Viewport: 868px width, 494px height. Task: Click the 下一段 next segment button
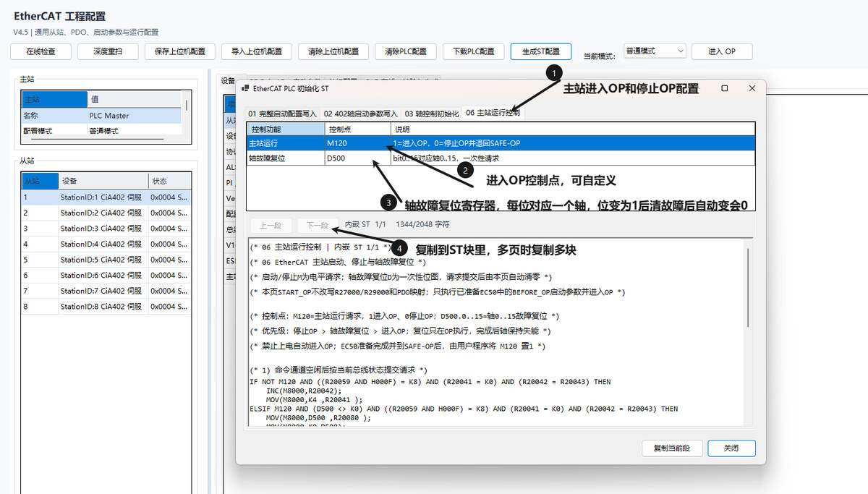click(x=318, y=225)
